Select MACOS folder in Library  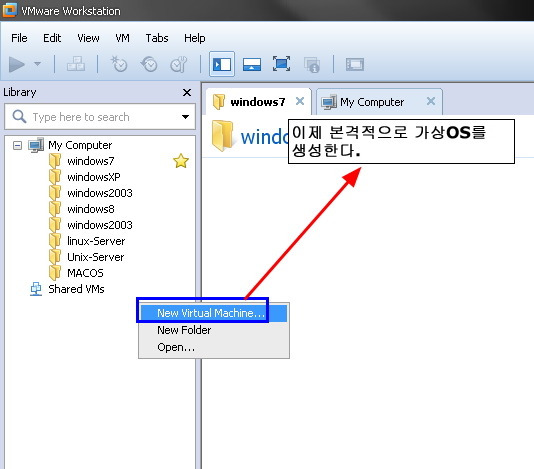click(85, 273)
